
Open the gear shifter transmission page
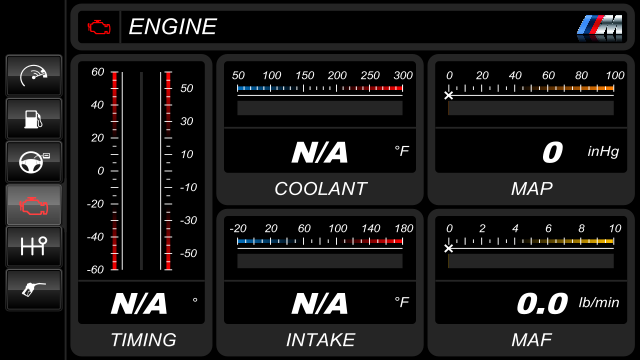pos(34,247)
